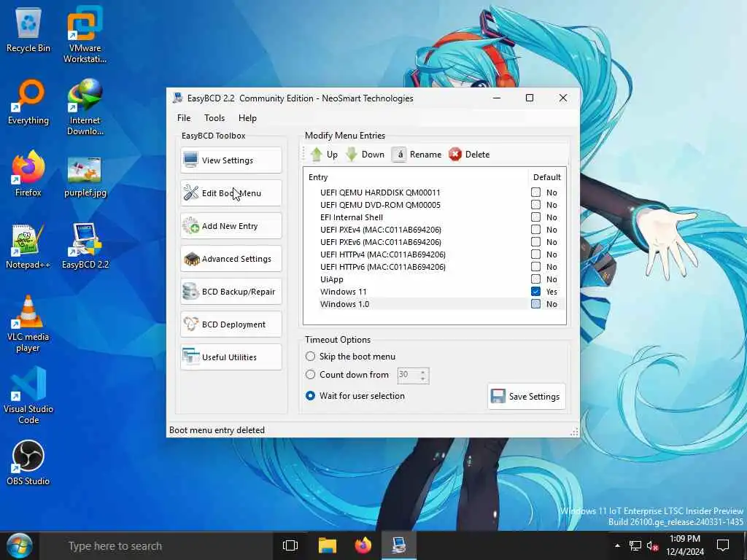Select the Firefox desktop shortcut

pos(28,175)
